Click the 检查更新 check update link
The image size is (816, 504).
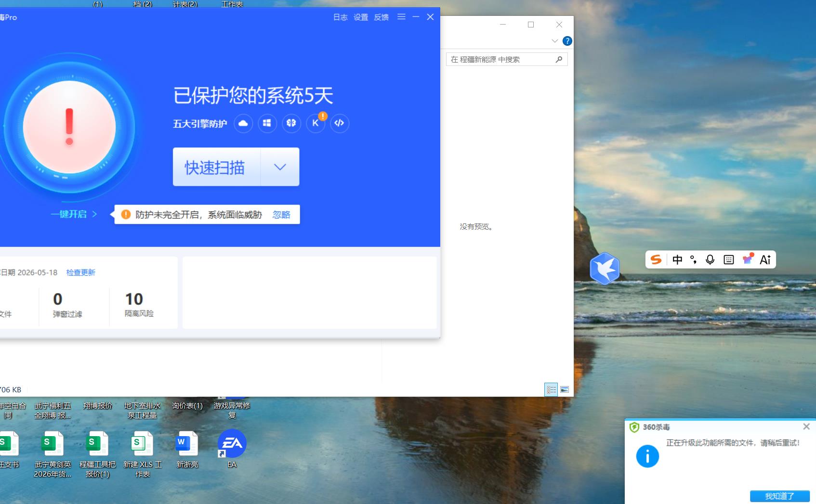point(80,272)
